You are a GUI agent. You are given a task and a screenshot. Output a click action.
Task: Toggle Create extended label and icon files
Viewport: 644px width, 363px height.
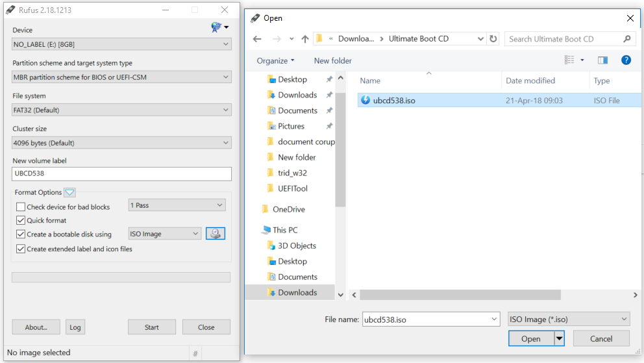point(21,249)
